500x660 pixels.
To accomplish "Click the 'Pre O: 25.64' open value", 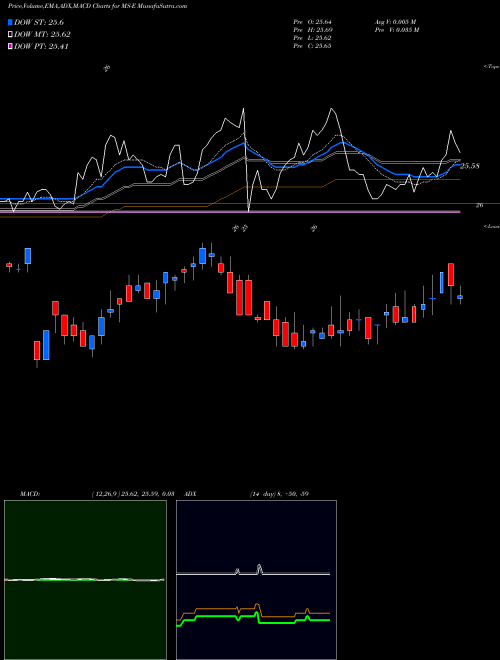I will point(312,22).
